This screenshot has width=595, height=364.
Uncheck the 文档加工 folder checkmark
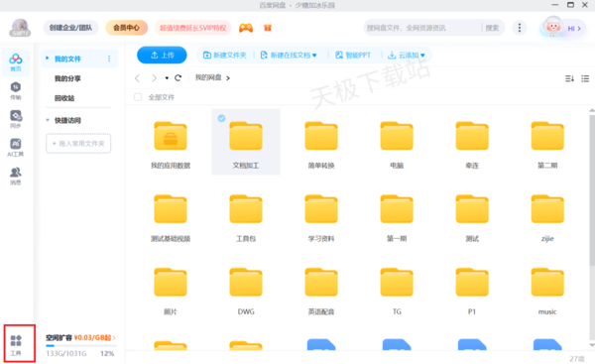click(221, 118)
